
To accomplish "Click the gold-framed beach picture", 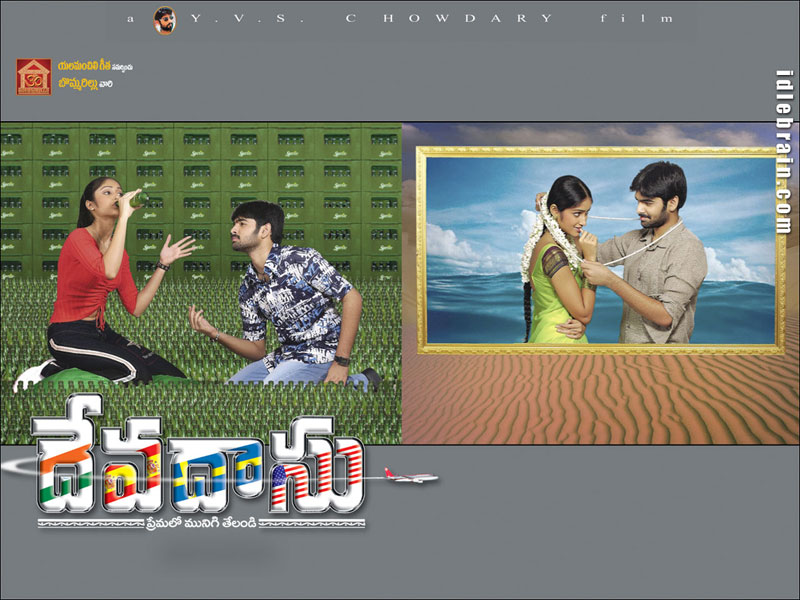I will [x=601, y=250].
